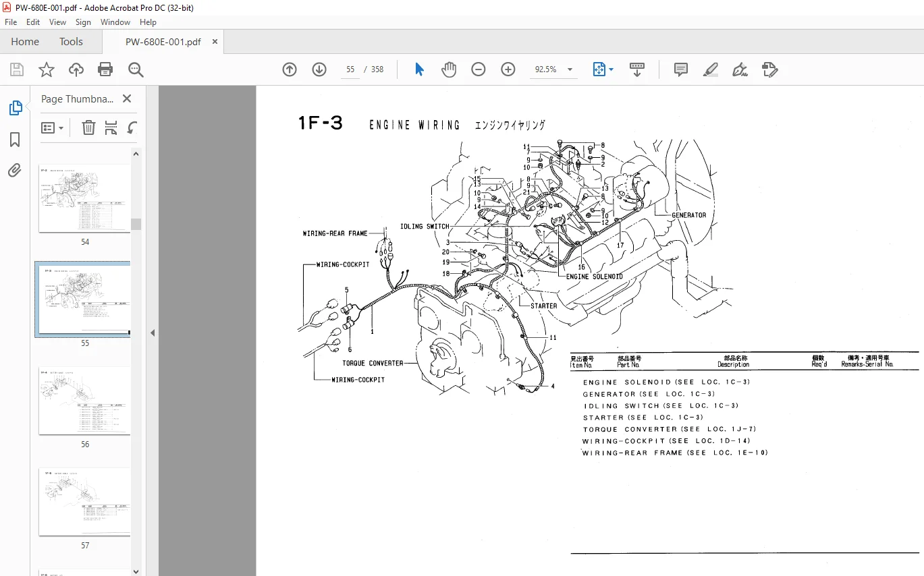Upload the file to cloud

[76, 69]
